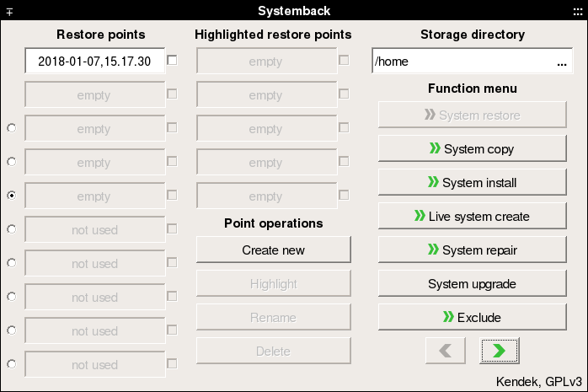The image size is (588, 392).
Task: Select the radio button beside the fourth restore point
Action: (x=12, y=162)
